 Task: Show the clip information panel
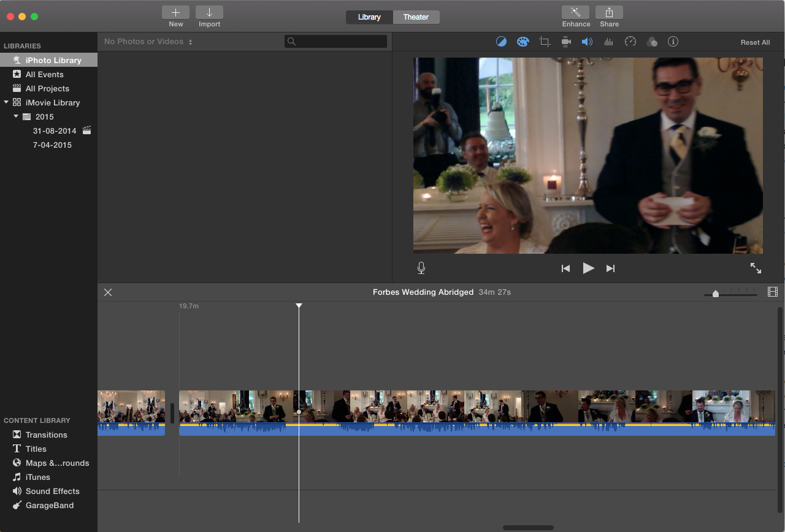click(x=673, y=42)
